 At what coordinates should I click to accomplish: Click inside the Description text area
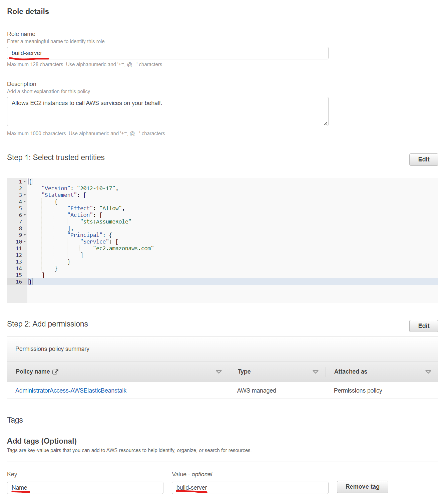click(x=167, y=111)
